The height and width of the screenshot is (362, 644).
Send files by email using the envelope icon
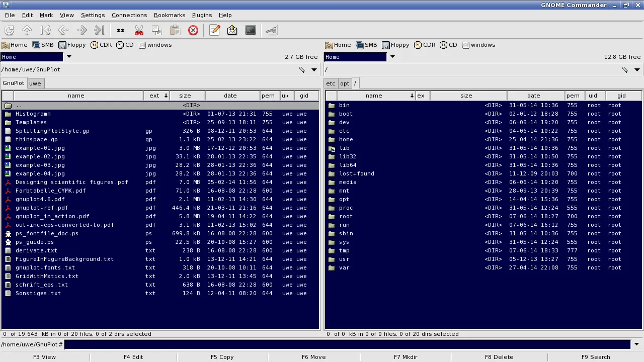232,30
